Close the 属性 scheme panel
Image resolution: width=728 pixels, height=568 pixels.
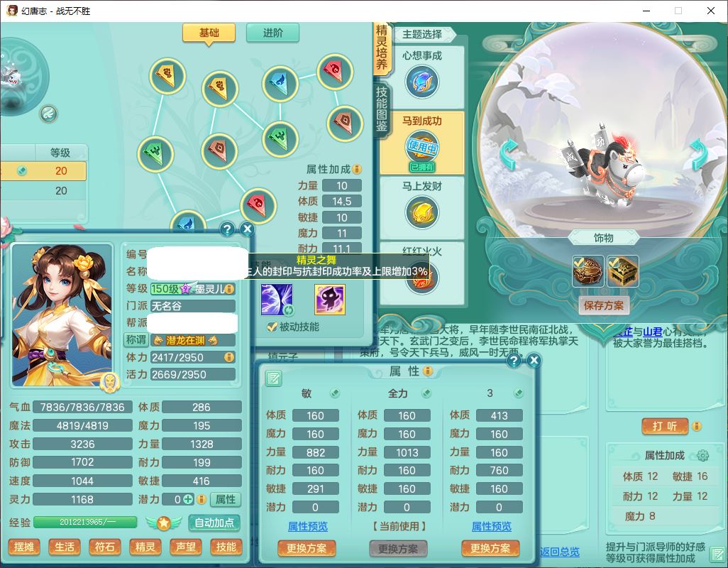point(534,361)
